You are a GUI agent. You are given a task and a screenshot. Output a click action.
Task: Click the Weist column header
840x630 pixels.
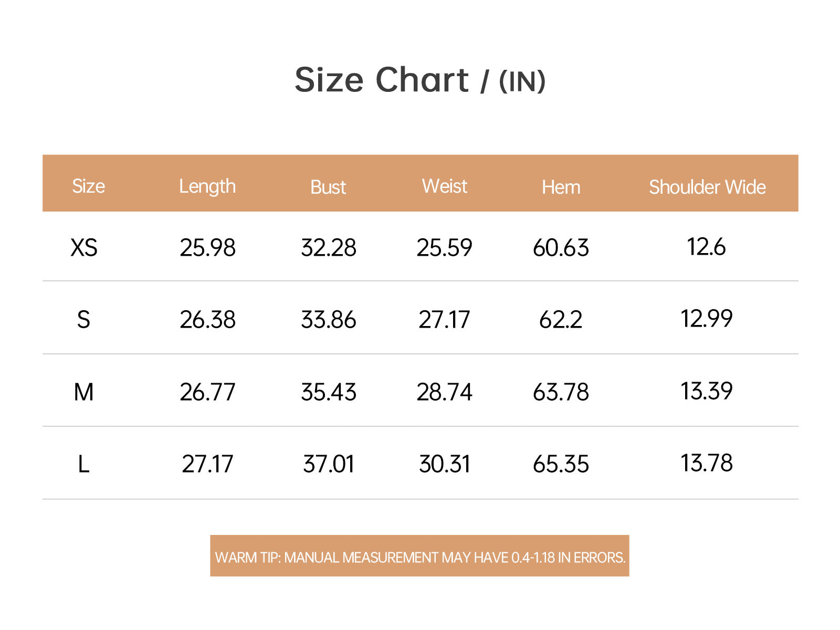[x=445, y=186]
